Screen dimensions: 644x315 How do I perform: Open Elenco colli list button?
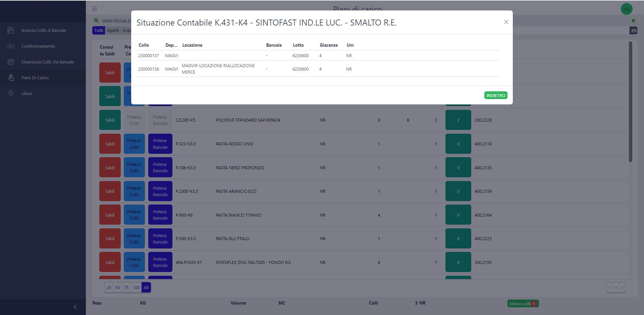pos(523,304)
